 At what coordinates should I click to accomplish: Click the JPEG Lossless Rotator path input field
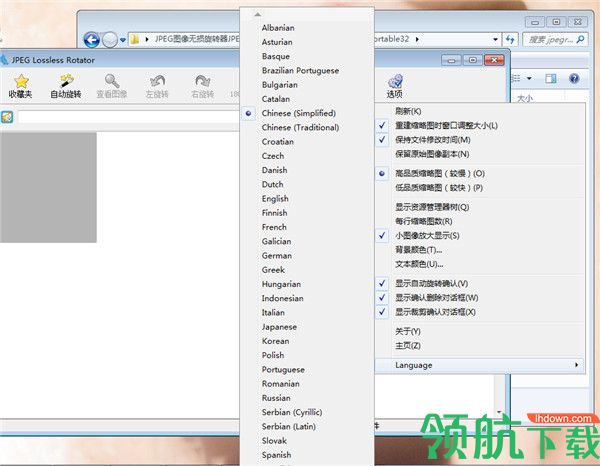(129, 117)
